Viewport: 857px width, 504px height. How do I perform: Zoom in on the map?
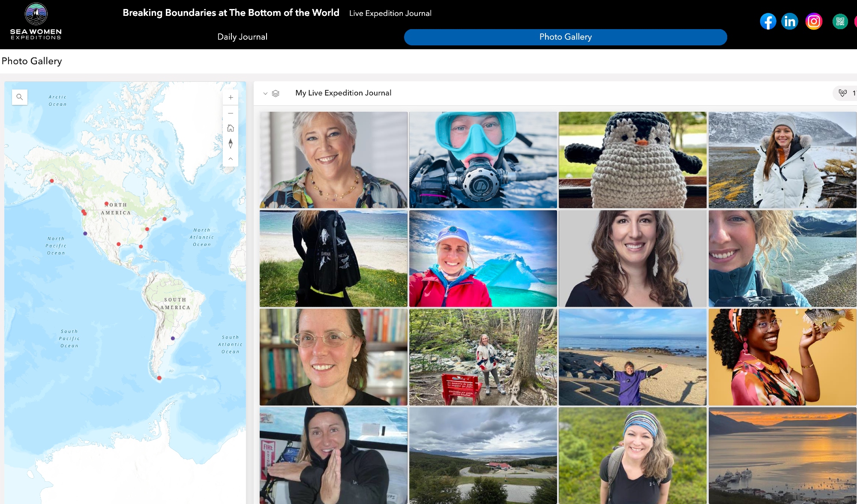coord(231,98)
